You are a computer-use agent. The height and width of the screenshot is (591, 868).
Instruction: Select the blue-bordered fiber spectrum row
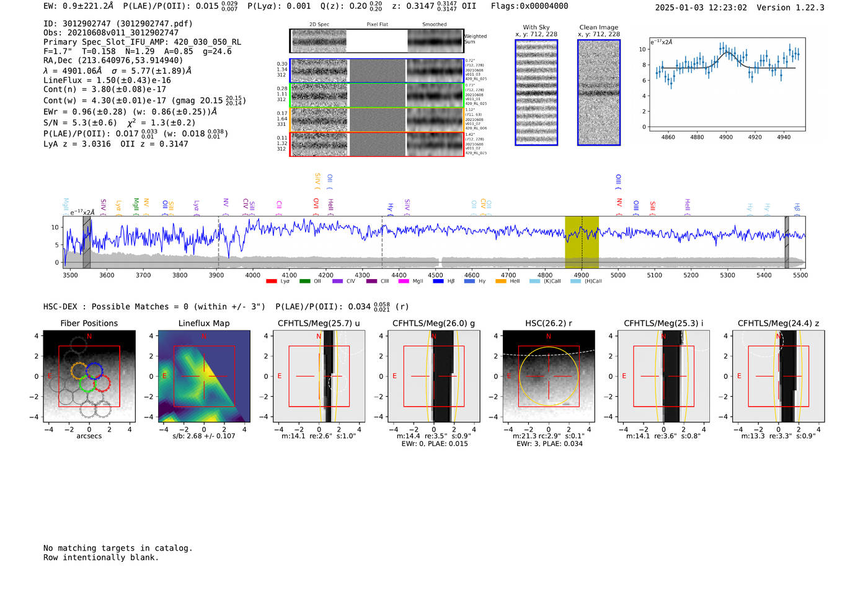tap(376, 71)
